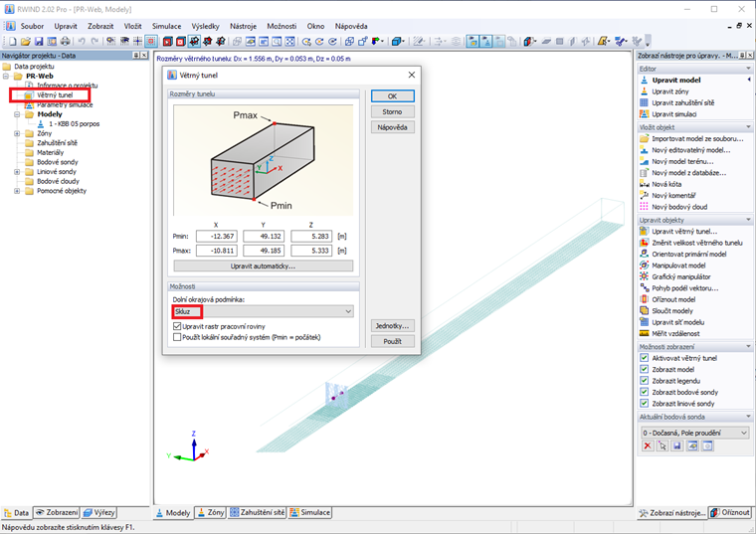The height and width of the screenshot is (534, 756).
Task: Click the Upravit zahuštění sítě grid icon
Action: coord(645,102)
